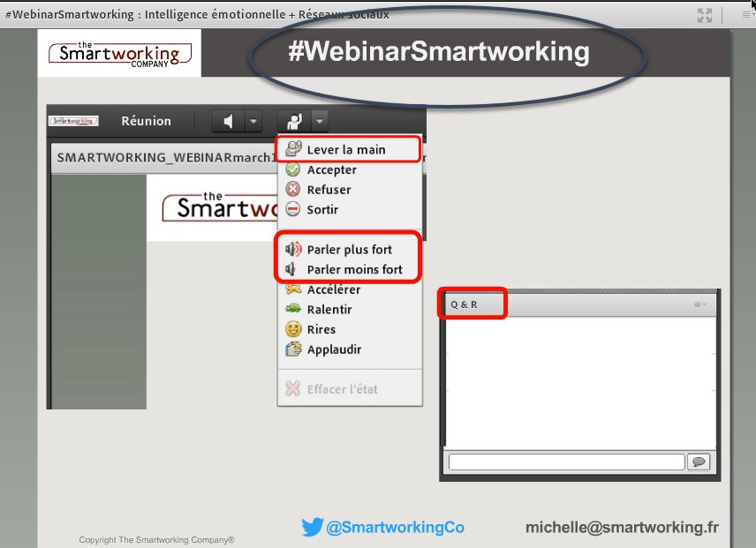Open the Q & R panel options menu
Viewport: 756px width, 548px height.
[x=700, y=304]
